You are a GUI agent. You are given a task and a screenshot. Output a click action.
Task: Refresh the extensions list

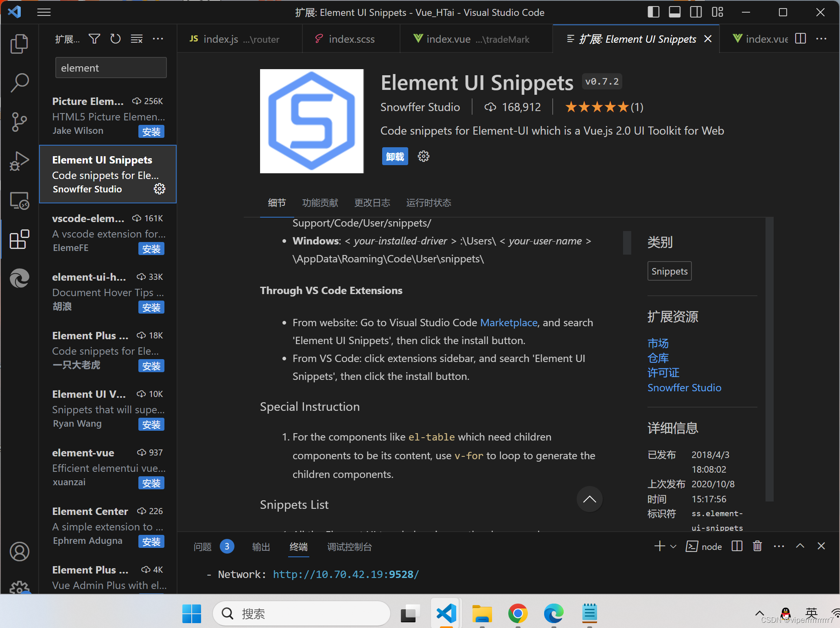point(116,39)
